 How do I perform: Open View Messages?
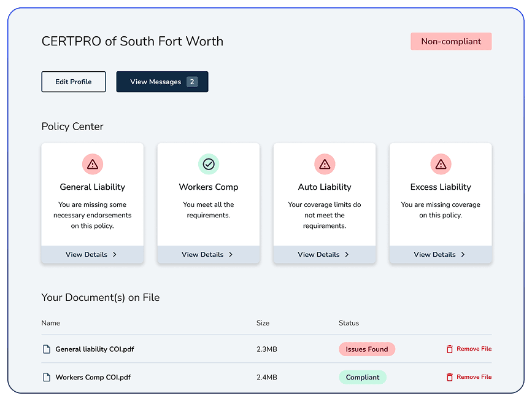click(x=162, y=81)
